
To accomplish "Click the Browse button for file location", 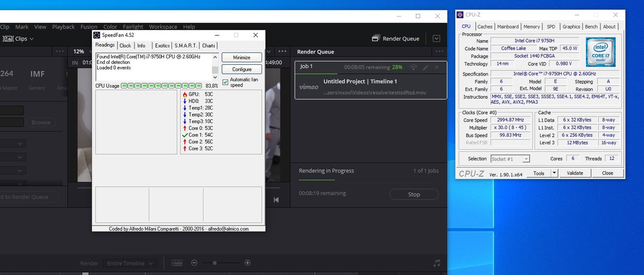I will [x=41, y=122].
